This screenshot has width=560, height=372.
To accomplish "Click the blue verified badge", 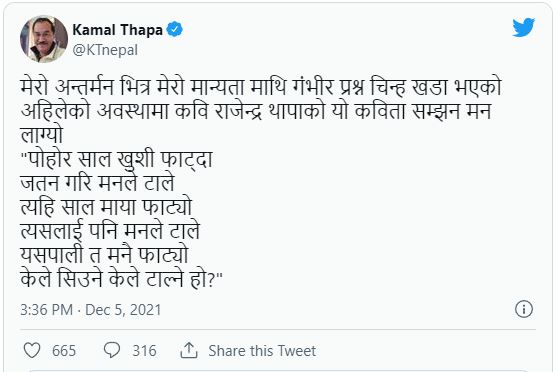I will [x=175, y=29].
